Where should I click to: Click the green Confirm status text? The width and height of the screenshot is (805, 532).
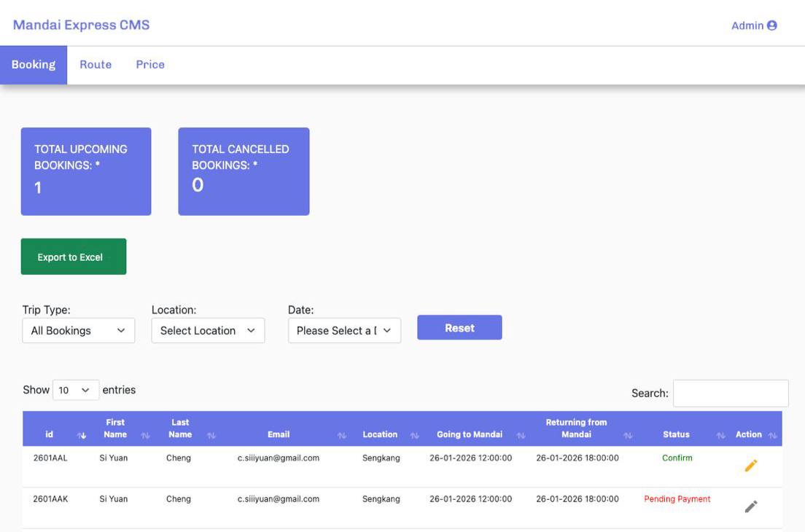(677, 458)
